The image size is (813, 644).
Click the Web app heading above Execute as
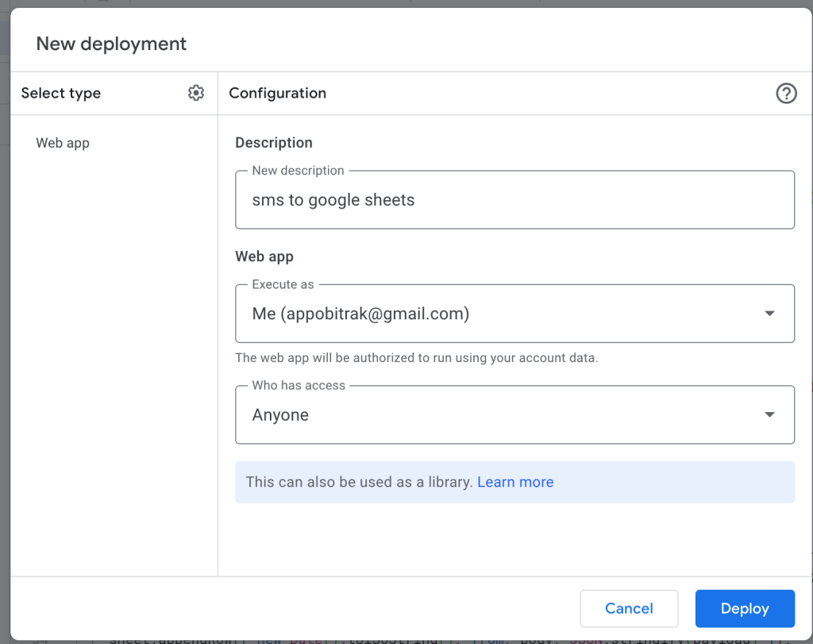(x=264, y=256)
